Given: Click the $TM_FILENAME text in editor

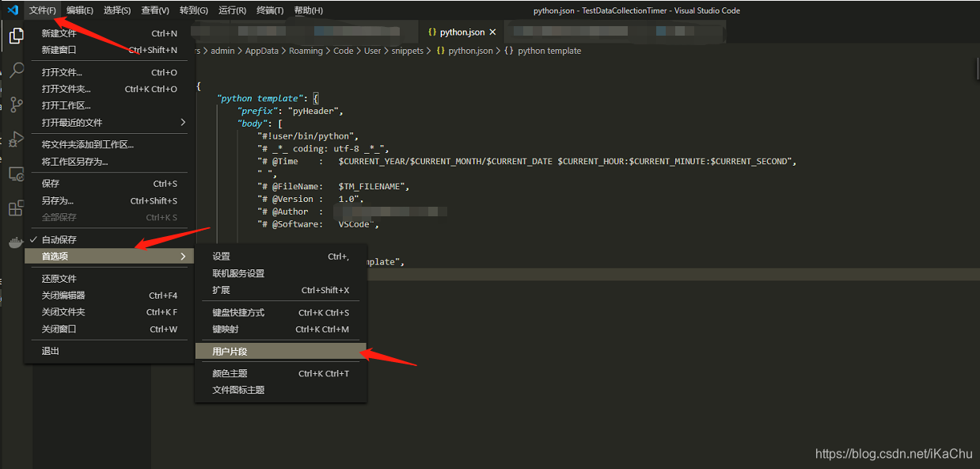Looking at the screenshot, I should coord(373,186).
